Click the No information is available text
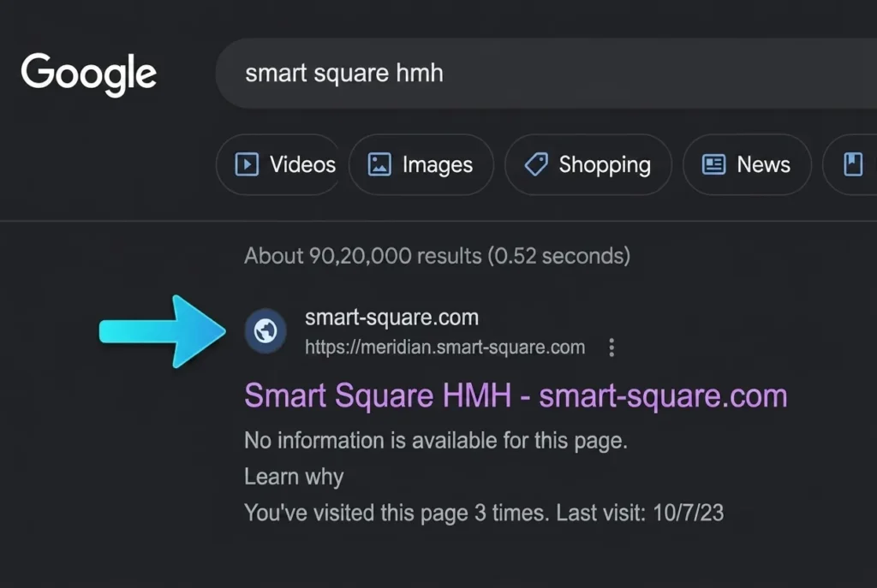 (436, 441)
